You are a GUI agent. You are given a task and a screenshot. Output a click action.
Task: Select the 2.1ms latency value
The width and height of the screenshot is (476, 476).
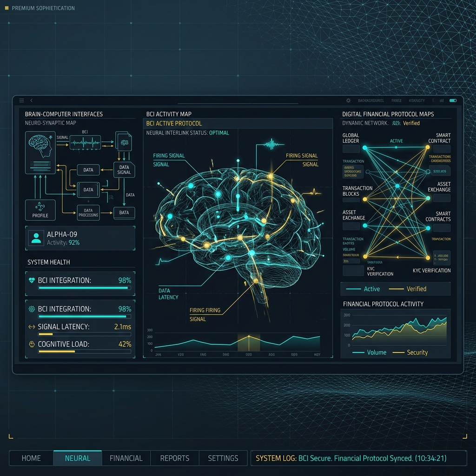[x=123, y=327]
